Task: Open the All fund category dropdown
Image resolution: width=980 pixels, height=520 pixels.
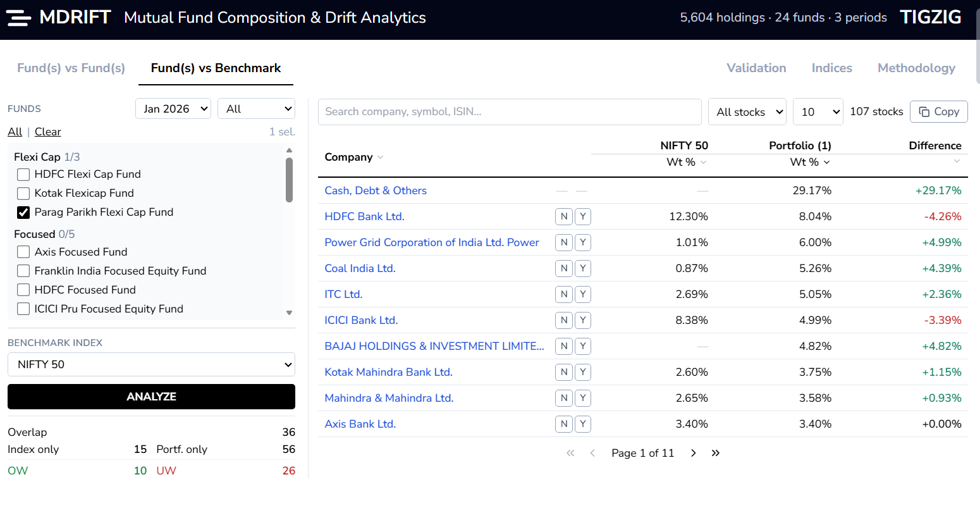Action: coord(256,109)
